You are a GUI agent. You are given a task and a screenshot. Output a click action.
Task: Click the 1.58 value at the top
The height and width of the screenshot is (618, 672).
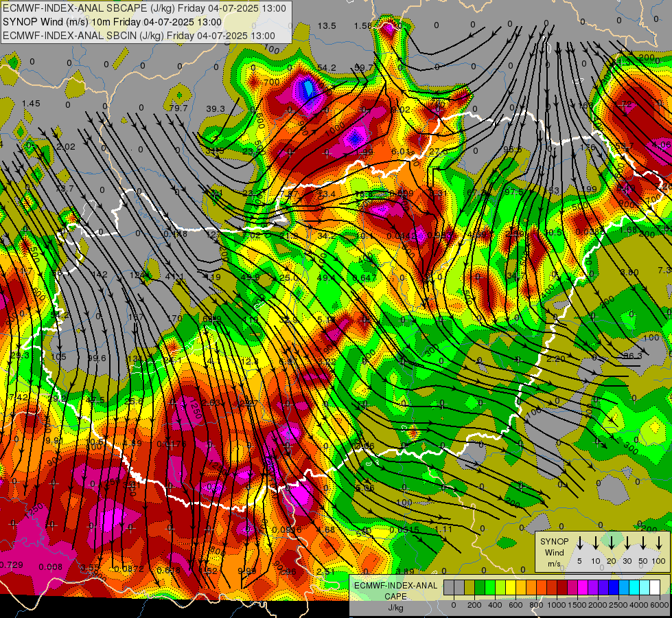pyautogui.click(x=362, y=26)
